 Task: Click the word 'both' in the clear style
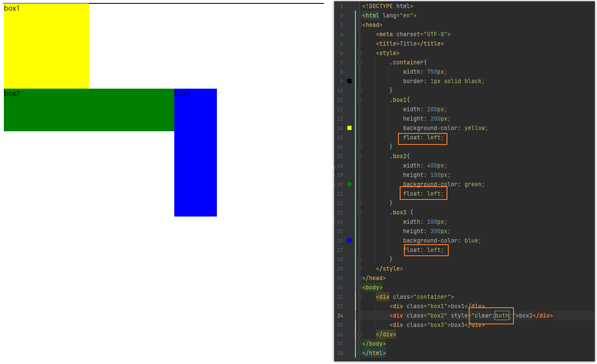502,316
